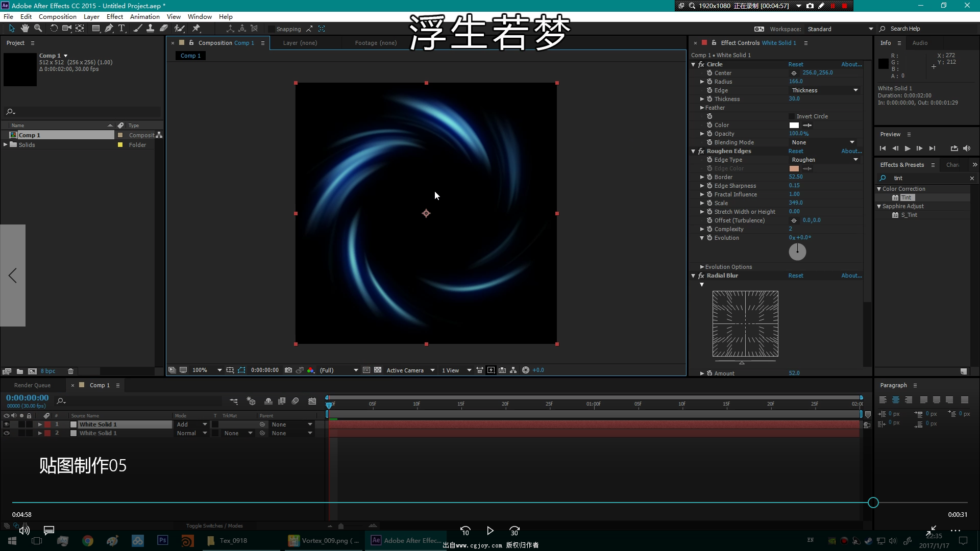This screenshot has width=980, height=551.
Task: Switch to the Render Queue tab
Action: click(32, 385)
